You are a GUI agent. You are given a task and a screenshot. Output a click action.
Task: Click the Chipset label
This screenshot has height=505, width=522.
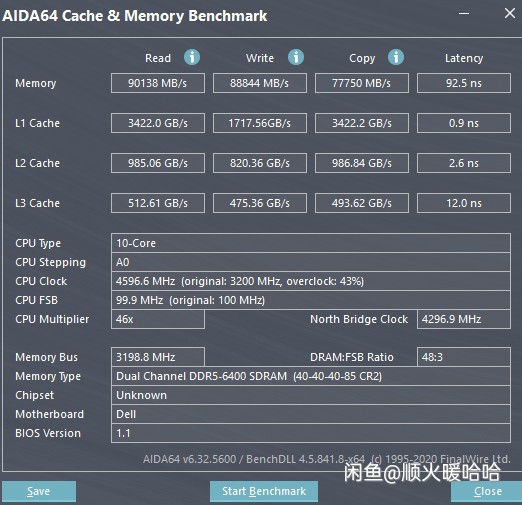pos(34,395)
